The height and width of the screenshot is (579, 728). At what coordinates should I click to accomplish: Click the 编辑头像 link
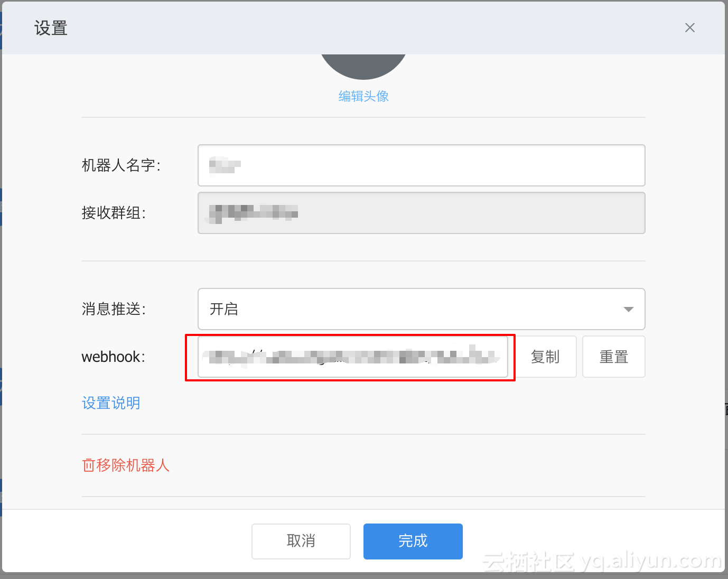363,96
